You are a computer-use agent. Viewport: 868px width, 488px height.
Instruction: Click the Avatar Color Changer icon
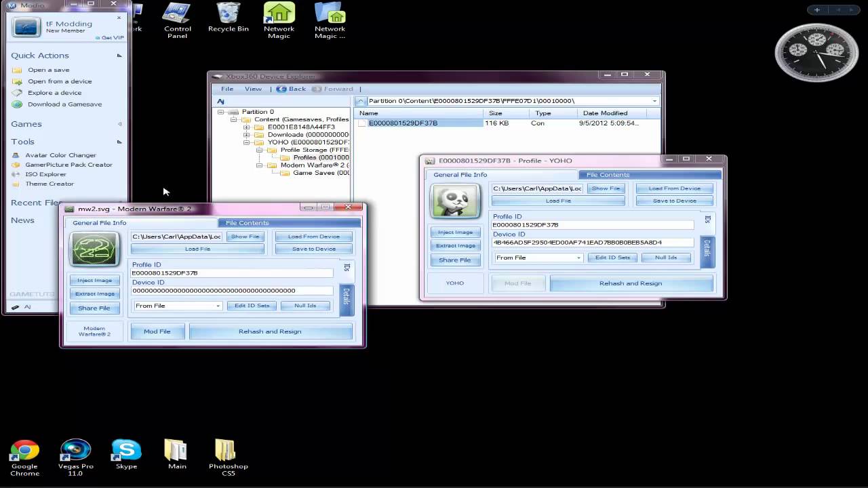coord(17,155)
